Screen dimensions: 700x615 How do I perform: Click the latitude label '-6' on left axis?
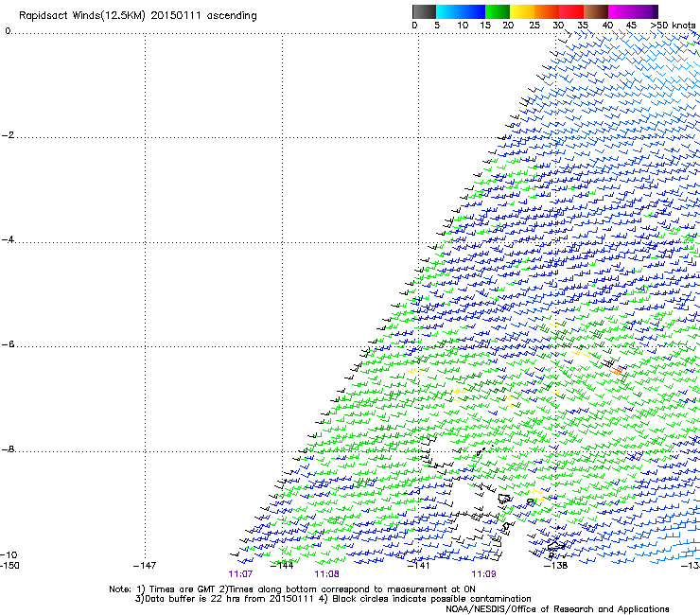coord(8,343)
